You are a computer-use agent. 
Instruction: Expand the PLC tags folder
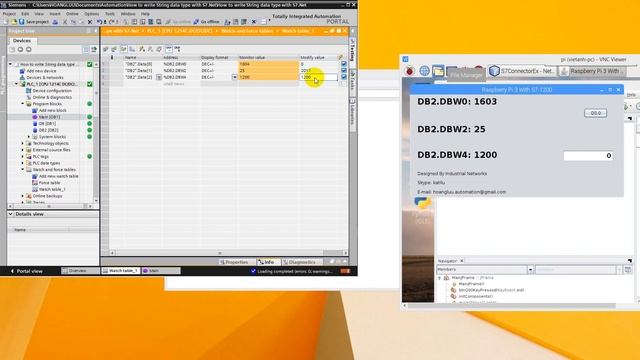click(23, 156)
